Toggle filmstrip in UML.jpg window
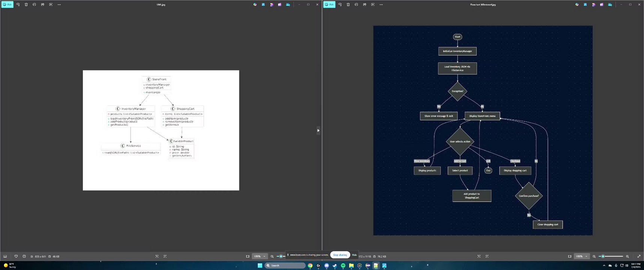Screen dimensions: 644x270 tap(5, 256)
